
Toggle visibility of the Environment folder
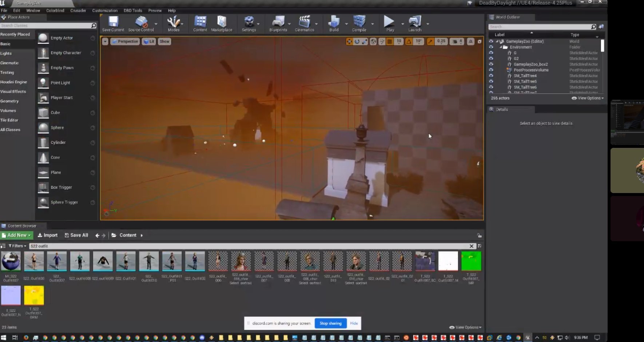[491, 47]
